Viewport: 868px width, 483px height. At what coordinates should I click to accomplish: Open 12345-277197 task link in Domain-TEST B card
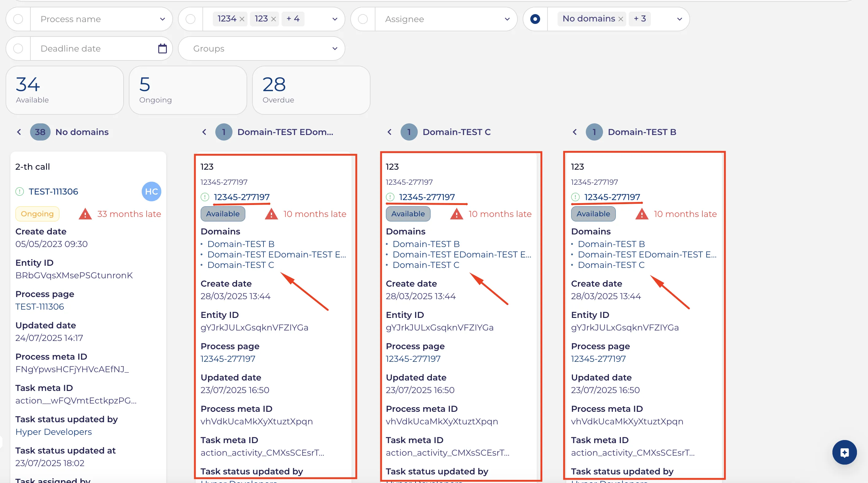tap(612, 197)
